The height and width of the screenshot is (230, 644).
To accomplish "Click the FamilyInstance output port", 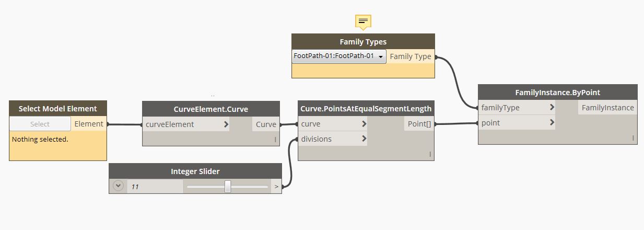I will pyautogui.click(x=607, y=108).
